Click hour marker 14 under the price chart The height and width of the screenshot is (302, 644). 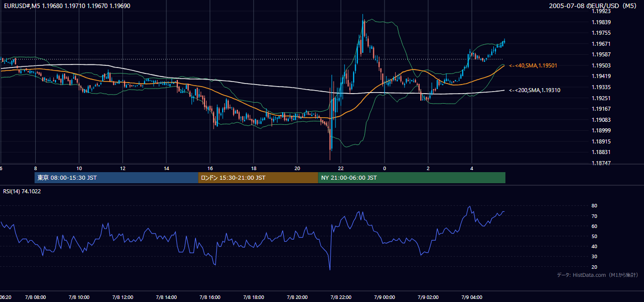166,168
